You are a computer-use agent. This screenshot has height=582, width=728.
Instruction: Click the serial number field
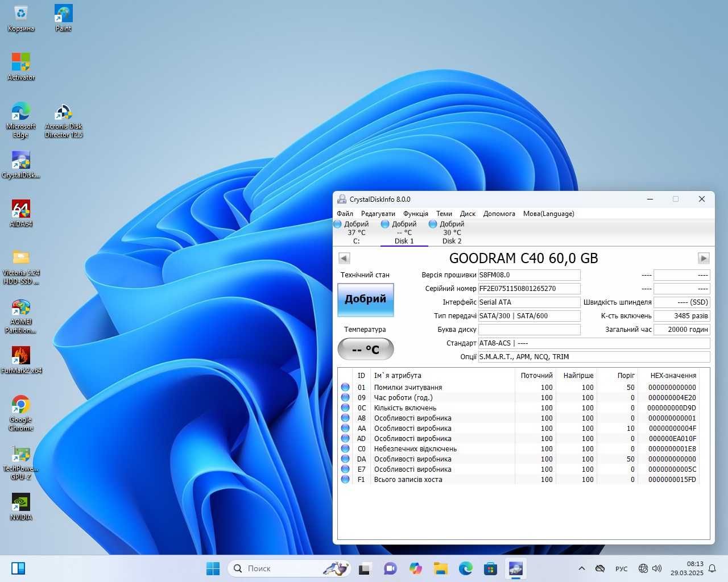529,289
